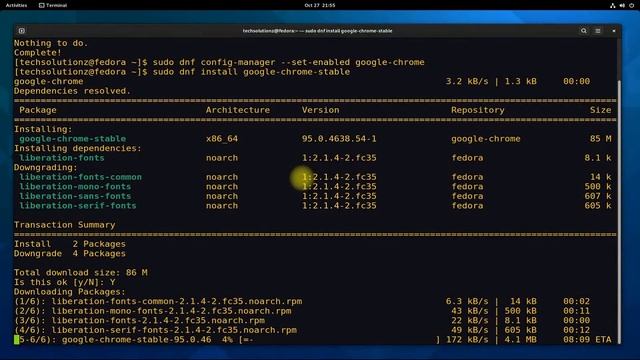Screen dimensions: 640x360
Task: Click the config-manager --set-enabled command line
Action: point(219,62)
